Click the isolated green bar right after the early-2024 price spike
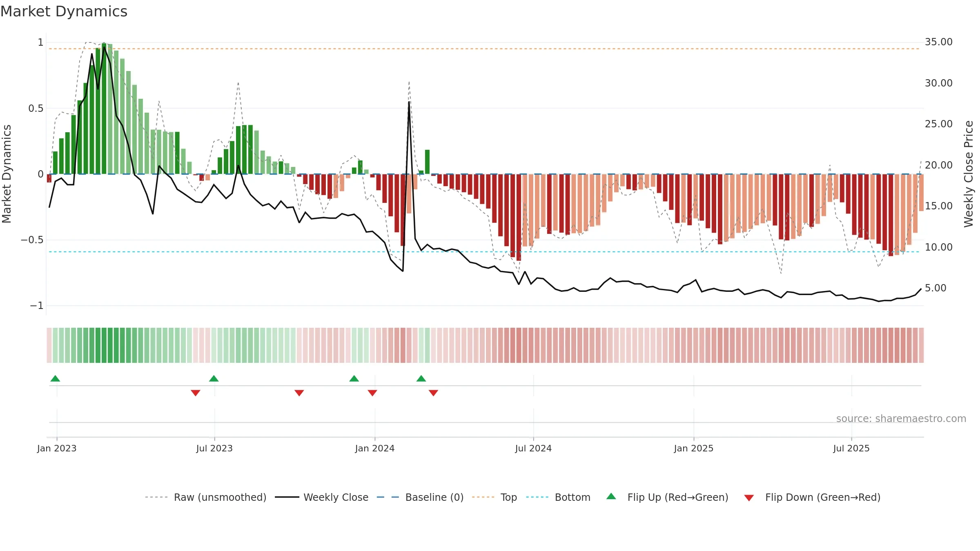Image resolution: width=980 pixels, height=551 pixels. coord(427,162)
